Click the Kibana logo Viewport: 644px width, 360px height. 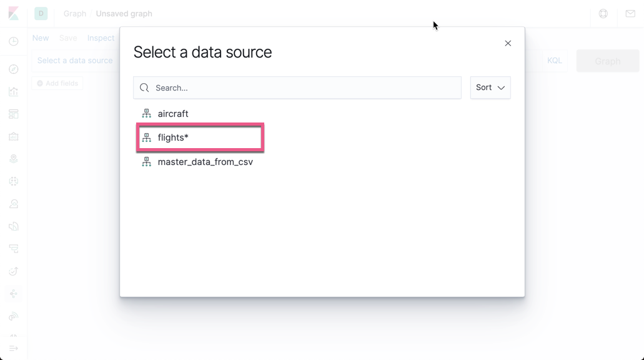coord(13,13)
